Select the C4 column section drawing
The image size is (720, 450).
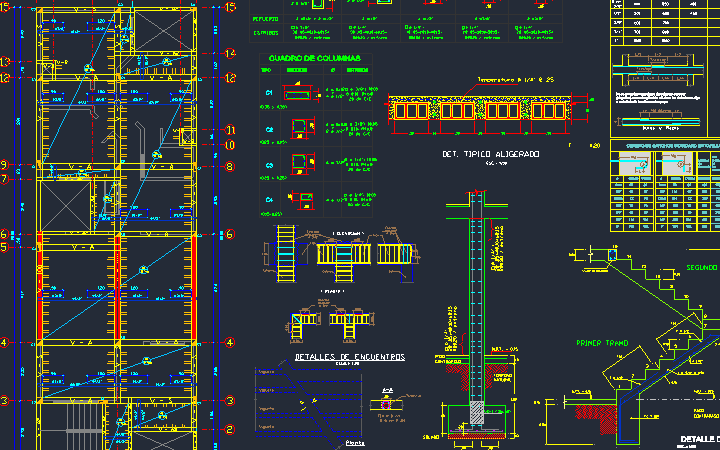click(x=302, y=200)
